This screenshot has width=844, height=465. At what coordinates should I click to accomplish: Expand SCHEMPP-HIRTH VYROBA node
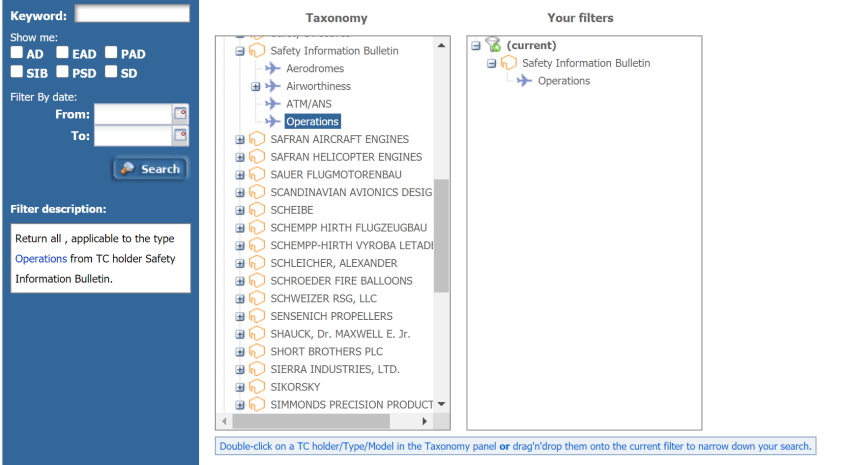point(240,246)
